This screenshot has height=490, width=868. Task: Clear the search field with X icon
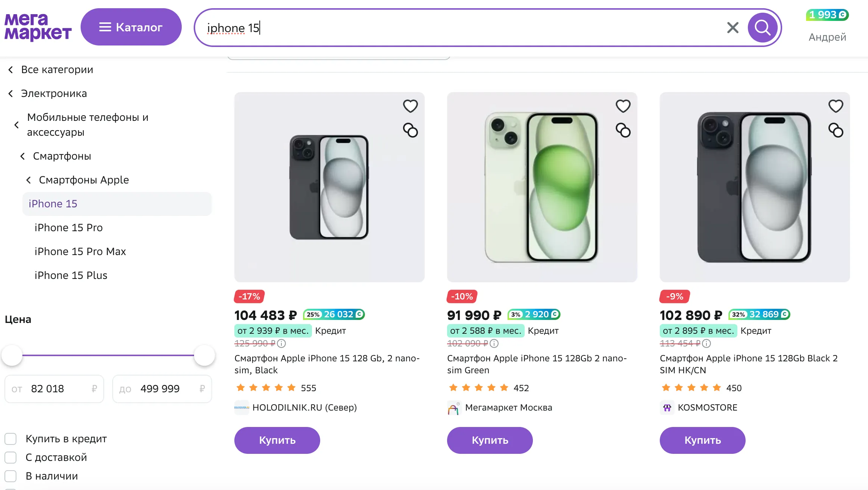click(x=733, y=28)
